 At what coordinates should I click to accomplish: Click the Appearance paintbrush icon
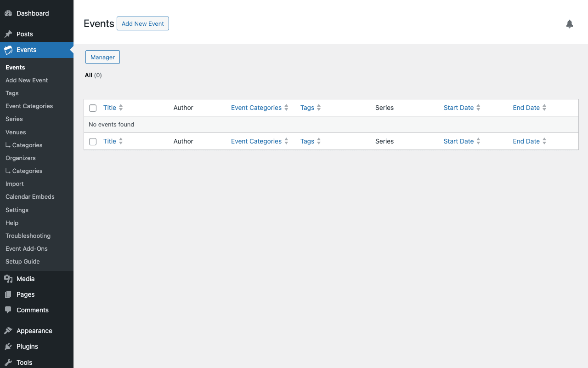tap(8, 331)
